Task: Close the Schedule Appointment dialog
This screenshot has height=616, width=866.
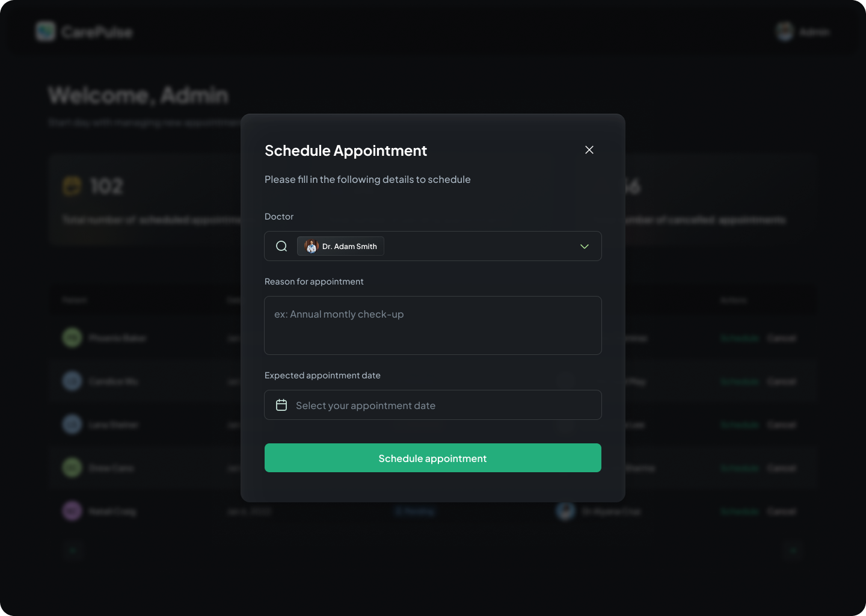Action: (x=589, y=150)
